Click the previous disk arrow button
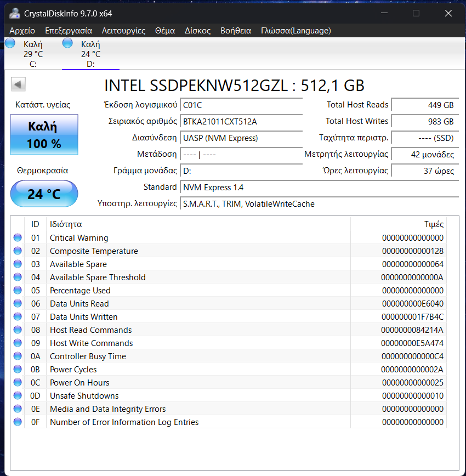 [x=18, y=84]
